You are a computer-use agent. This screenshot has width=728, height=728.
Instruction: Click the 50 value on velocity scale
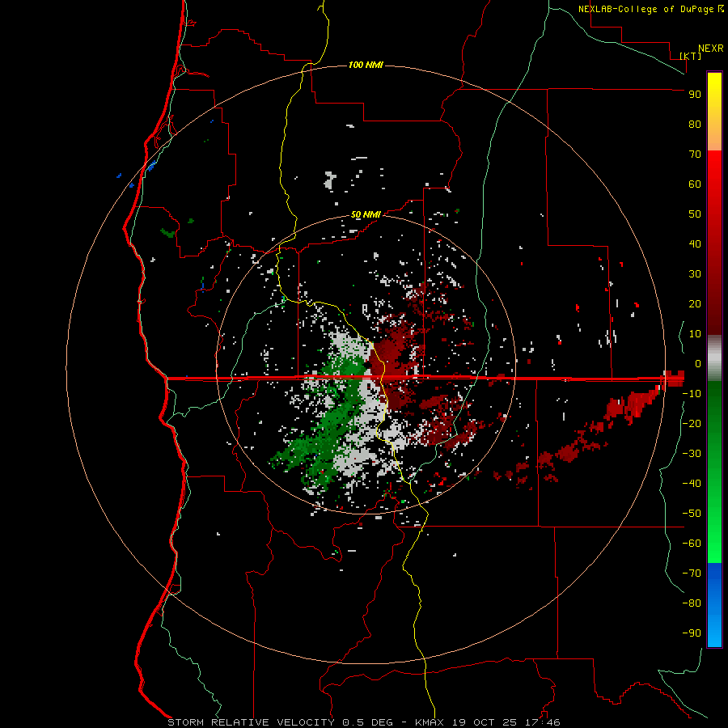(x=695, y=214)
